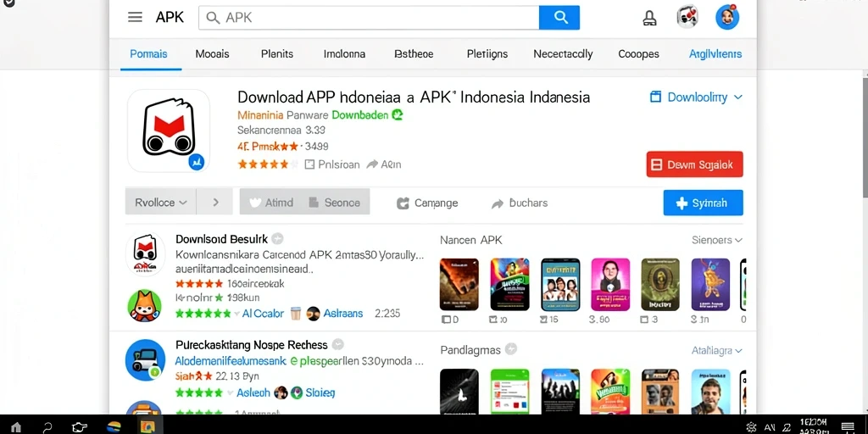This screenshot has height=434, width=868.
Task: Click the taskbar search icon
Action: click(47, 427)
